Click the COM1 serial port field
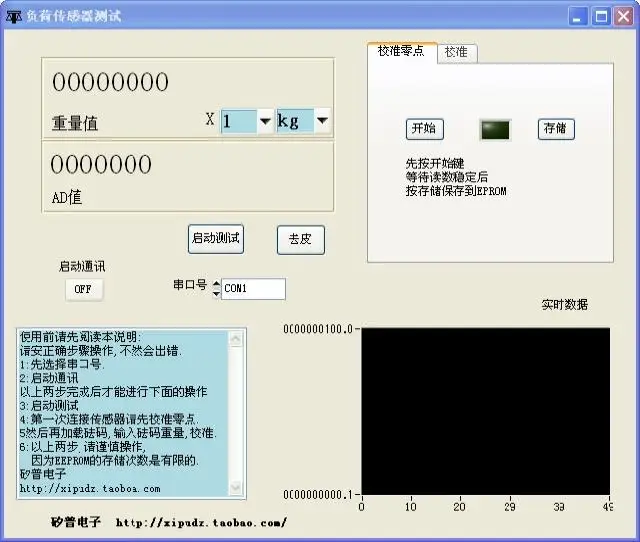 [x=253, y=289]
